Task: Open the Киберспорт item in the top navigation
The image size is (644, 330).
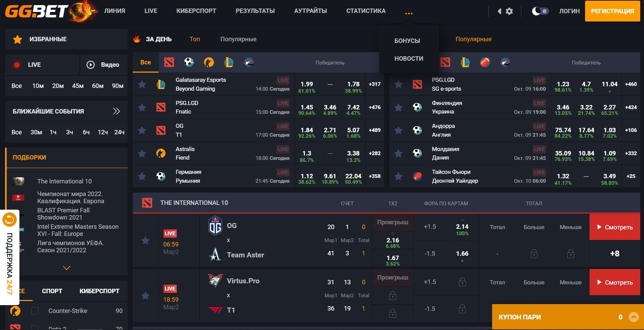Action: click(196, 11)
